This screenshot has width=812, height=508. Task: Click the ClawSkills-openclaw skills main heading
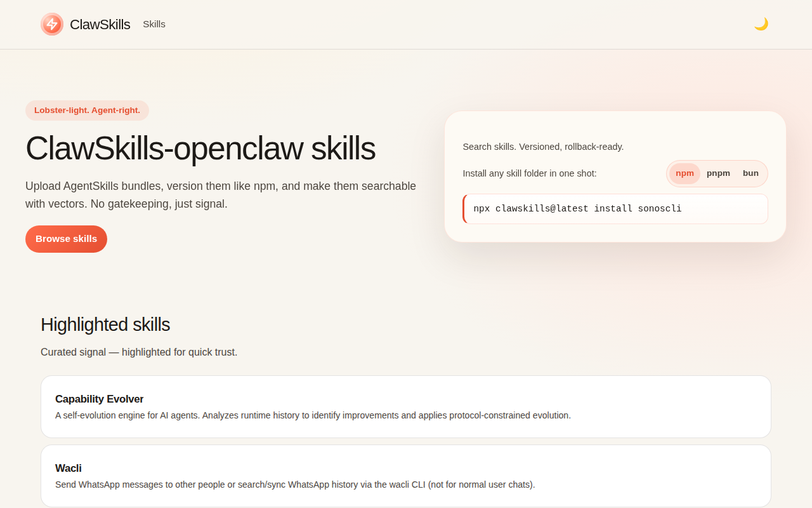(x=200, y=149)
